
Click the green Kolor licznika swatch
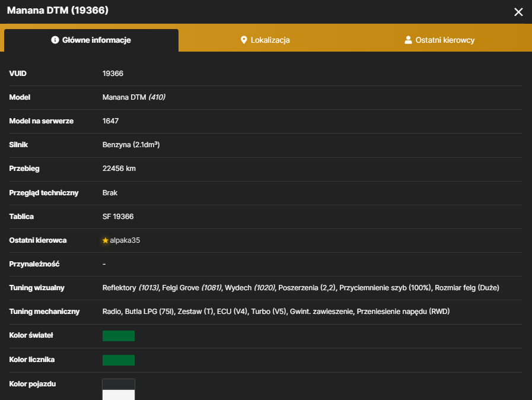click(119, 360)
